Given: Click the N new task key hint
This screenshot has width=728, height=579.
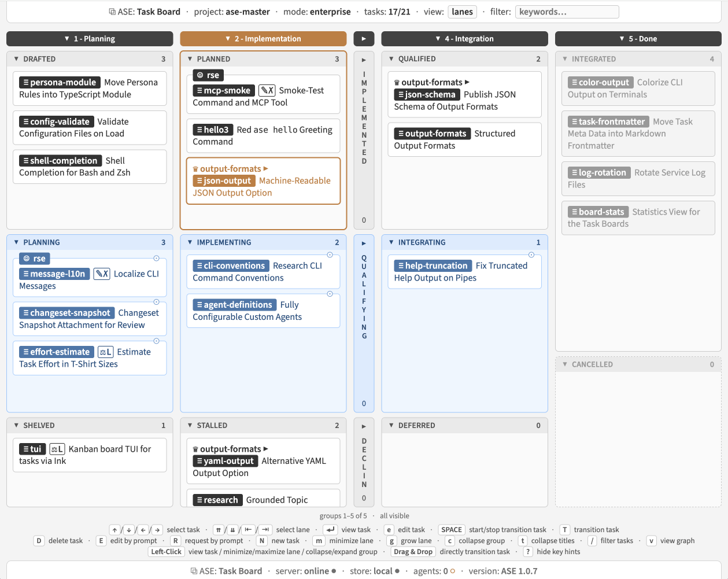Looking at the screenshot, I should (262, 541).
